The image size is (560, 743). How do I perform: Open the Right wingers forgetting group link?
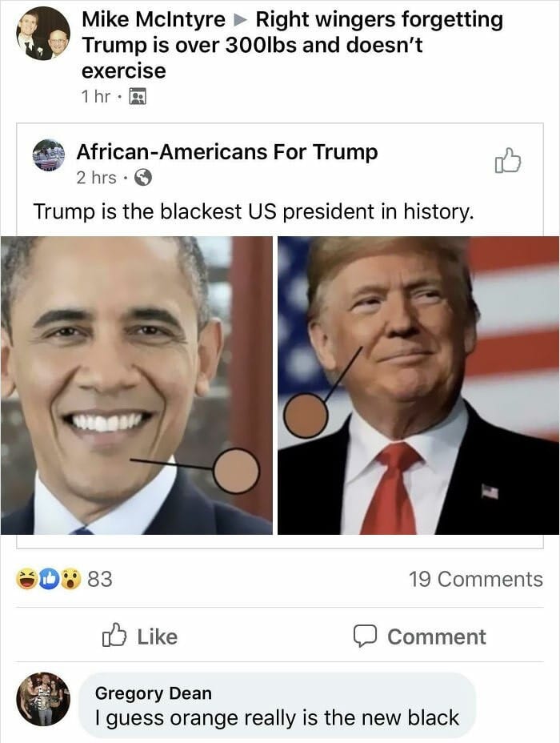pyautogui.click(x=292, y=45)
